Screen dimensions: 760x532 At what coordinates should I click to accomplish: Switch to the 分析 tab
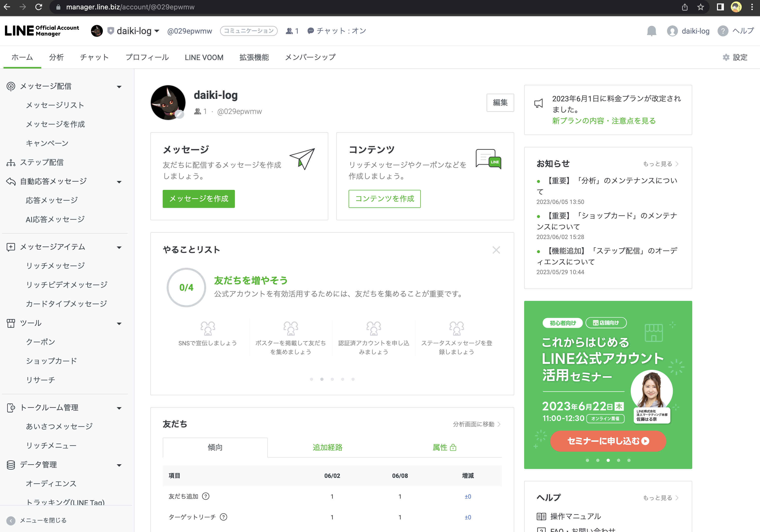tap(56, 57)
